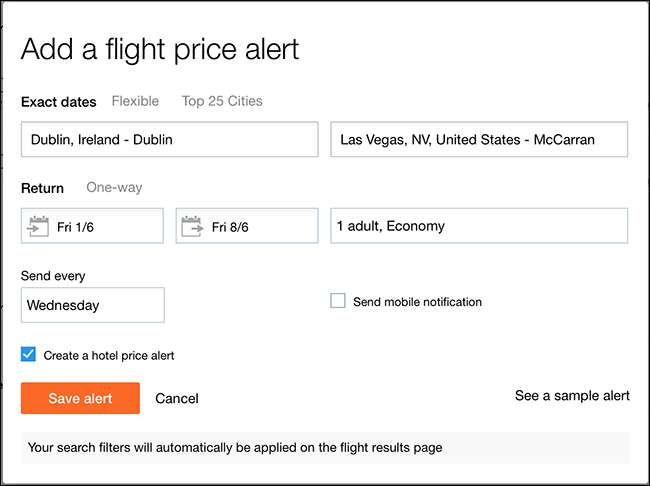Select the Exact dates tab
Viewport: 650px width, 486px height.
point(59,101)
